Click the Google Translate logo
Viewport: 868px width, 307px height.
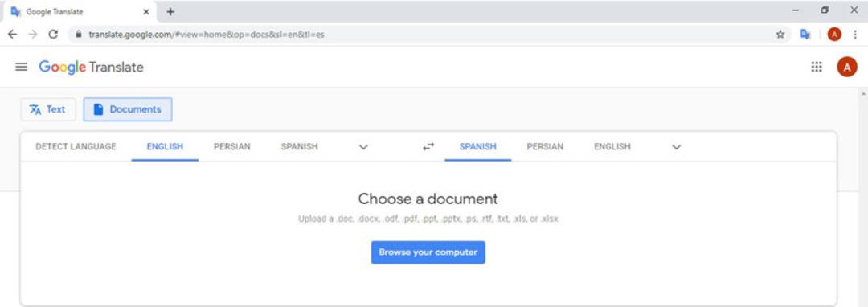[92, 68]
